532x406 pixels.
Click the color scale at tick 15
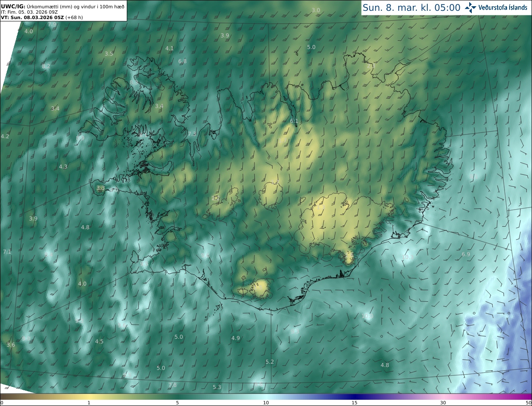[355, 403]
